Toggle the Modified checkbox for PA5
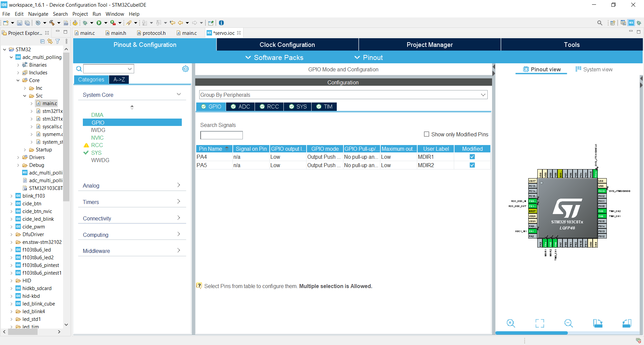 click(x=472, y=165)
